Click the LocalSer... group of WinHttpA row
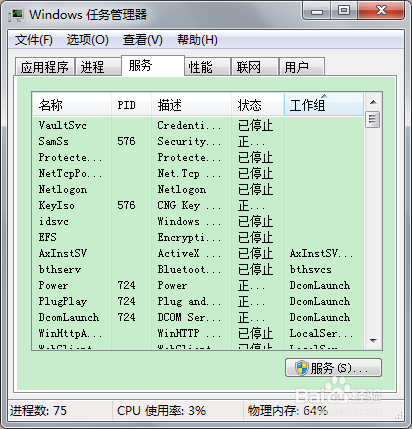 (x=321, y=333)
